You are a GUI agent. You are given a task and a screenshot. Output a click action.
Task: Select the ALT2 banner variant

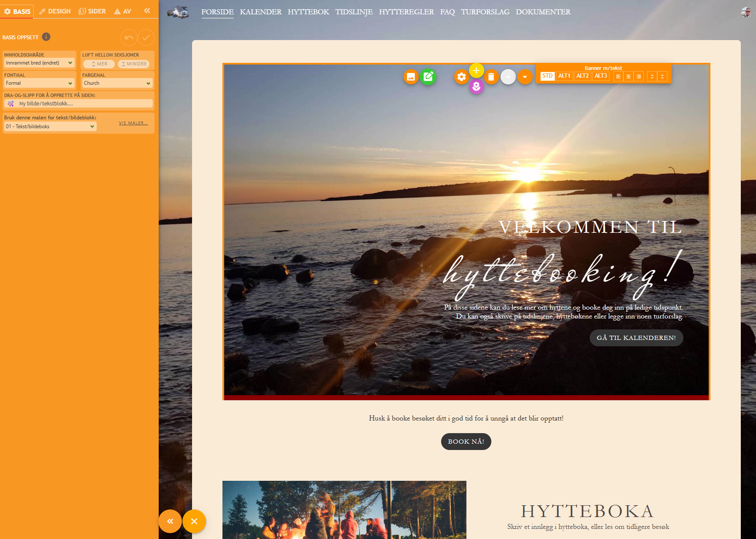[582, 76]
